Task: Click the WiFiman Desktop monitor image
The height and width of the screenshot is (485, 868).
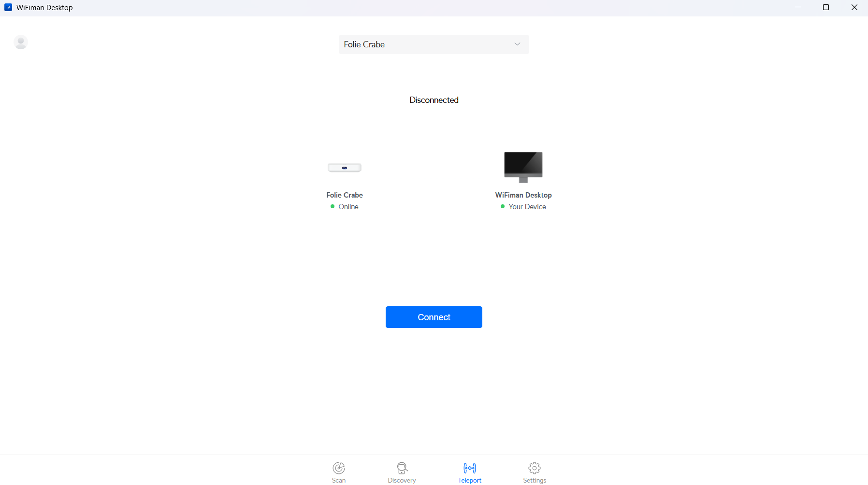Action: [523, 167]
